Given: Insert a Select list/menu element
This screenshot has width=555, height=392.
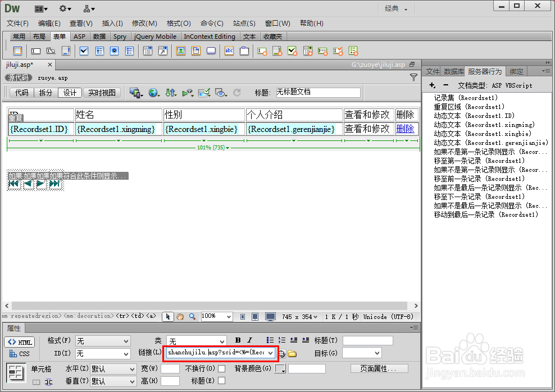Looking at the screenshot, I should pyautogui.click(x=148, y=51).
